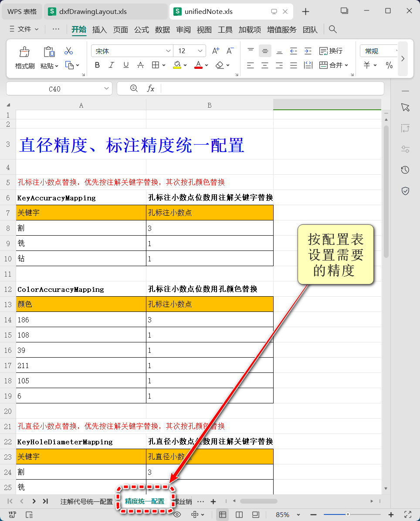Click the fx insert function icon
The width and height of the screenshot is (420, 521).
(150, 88)
